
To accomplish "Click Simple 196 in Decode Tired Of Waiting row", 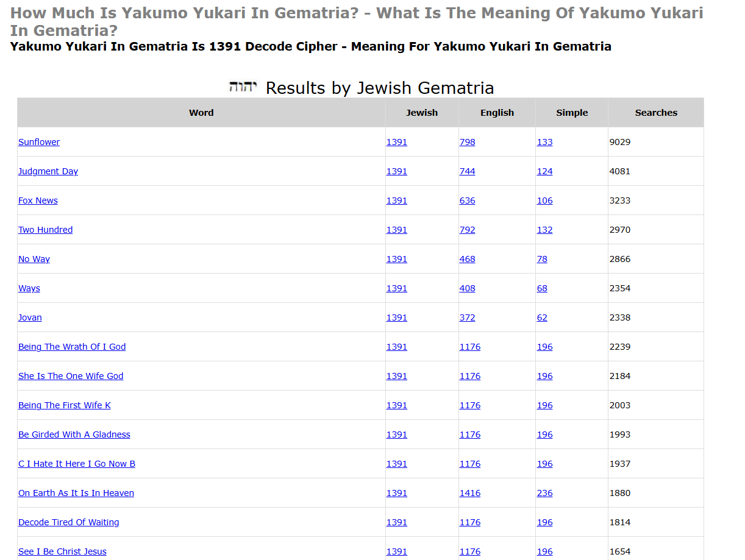I will pyautogui.click(x=545, y=522).
